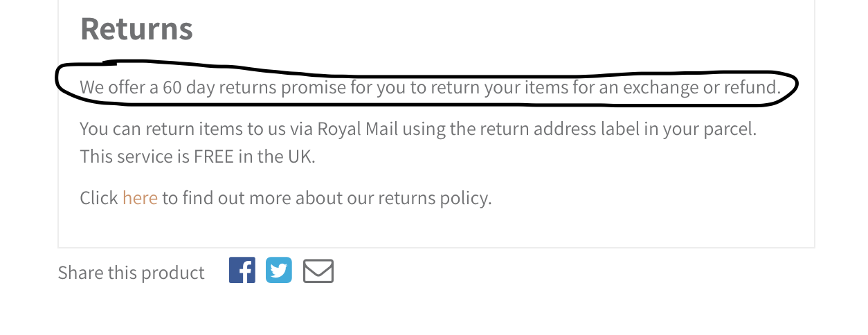This screenshot has height=335, width=868.
Task: Click the words 'exchange or refund'
Action: pos(702,88)
